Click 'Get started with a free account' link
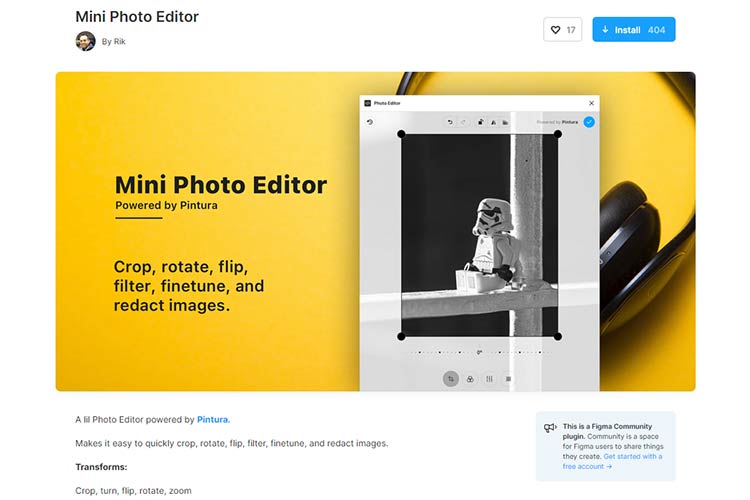The width and height of the screenshot is (750, 500). tap(611, 461)
